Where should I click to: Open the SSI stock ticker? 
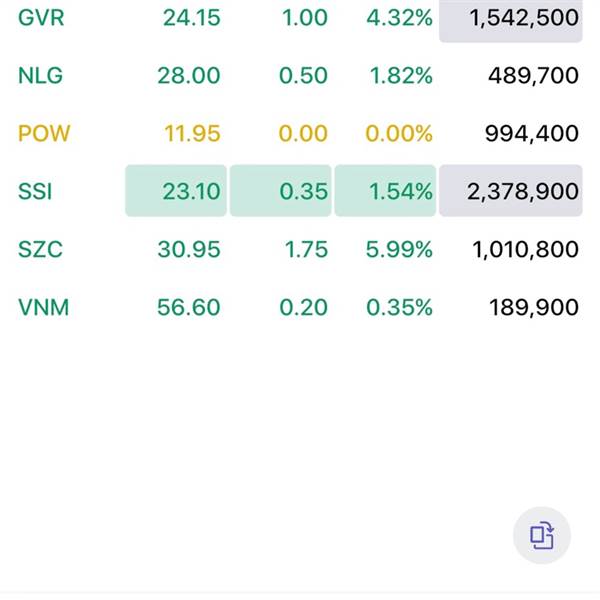tap(35, 191)
